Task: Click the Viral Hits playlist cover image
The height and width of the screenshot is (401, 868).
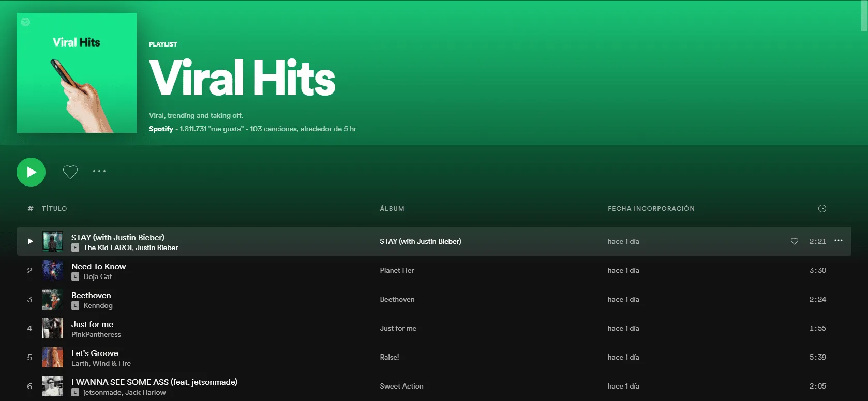Action: 77,73
